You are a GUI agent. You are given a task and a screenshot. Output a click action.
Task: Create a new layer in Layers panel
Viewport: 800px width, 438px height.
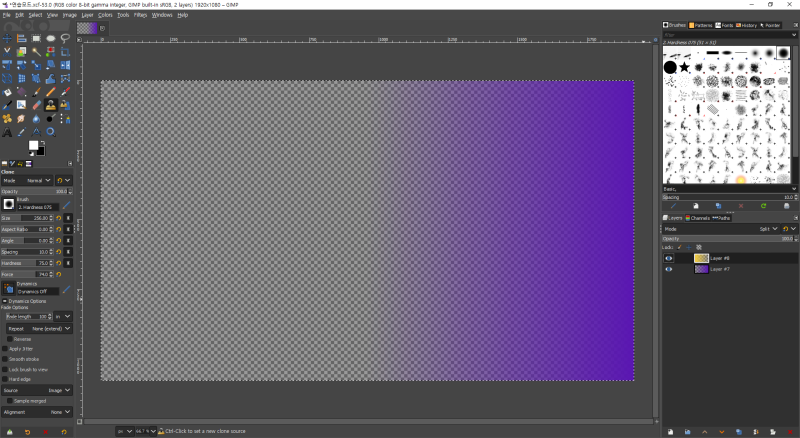[x=670, y=432]
